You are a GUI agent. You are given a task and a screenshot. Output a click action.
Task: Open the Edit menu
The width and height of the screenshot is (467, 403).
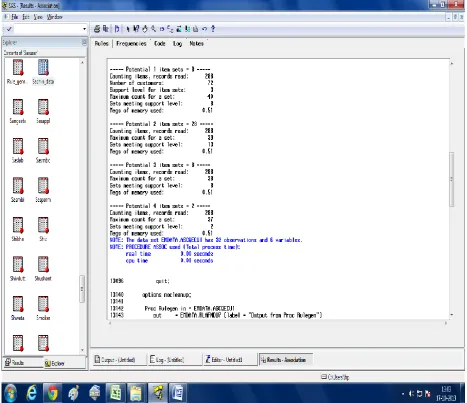pos(26,17)
